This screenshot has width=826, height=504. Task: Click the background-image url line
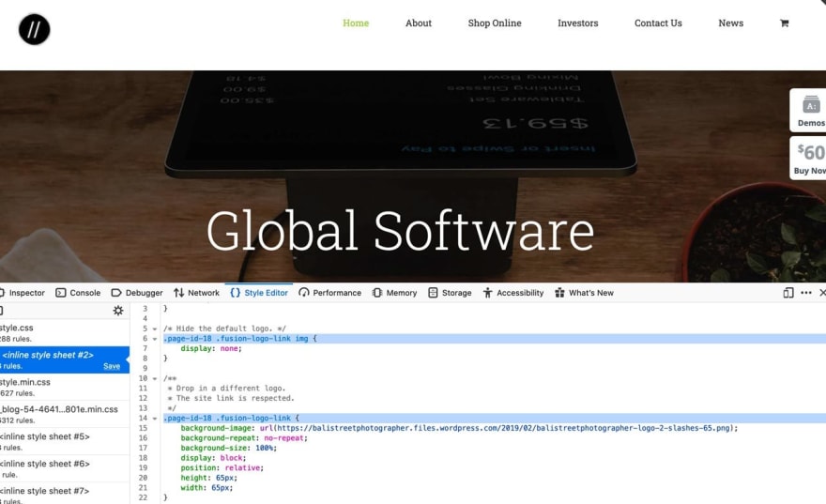459,428
